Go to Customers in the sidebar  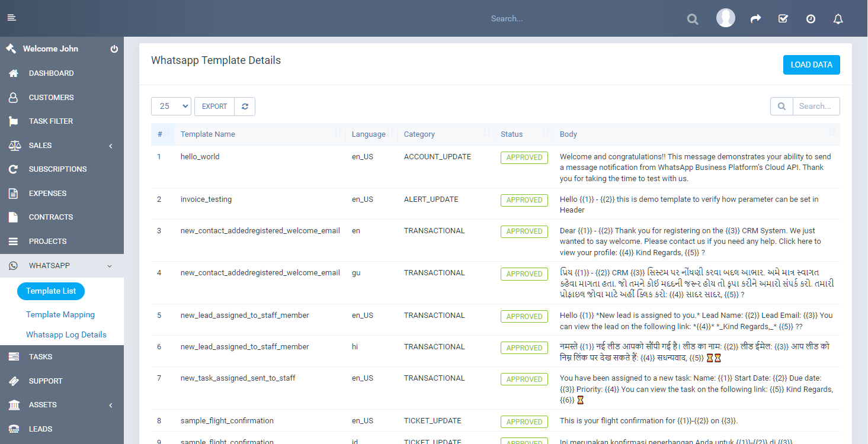click(51, 98)
